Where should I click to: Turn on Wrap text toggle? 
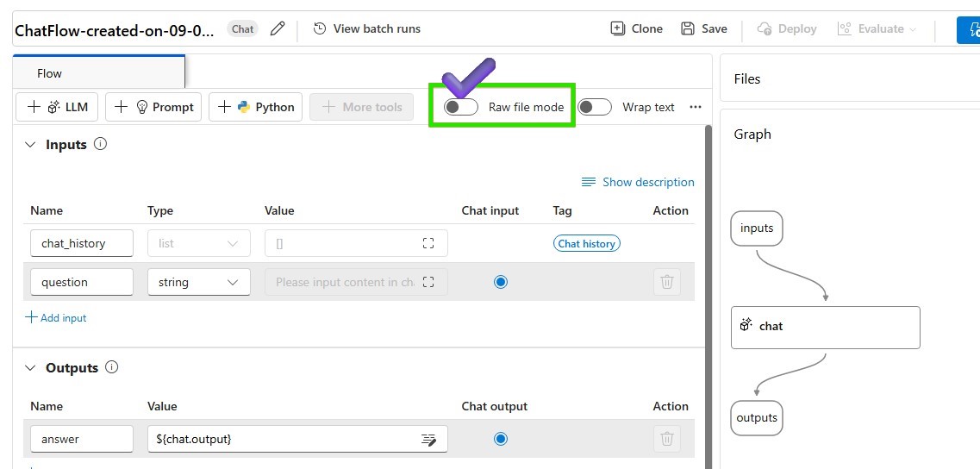pos(594,107)
